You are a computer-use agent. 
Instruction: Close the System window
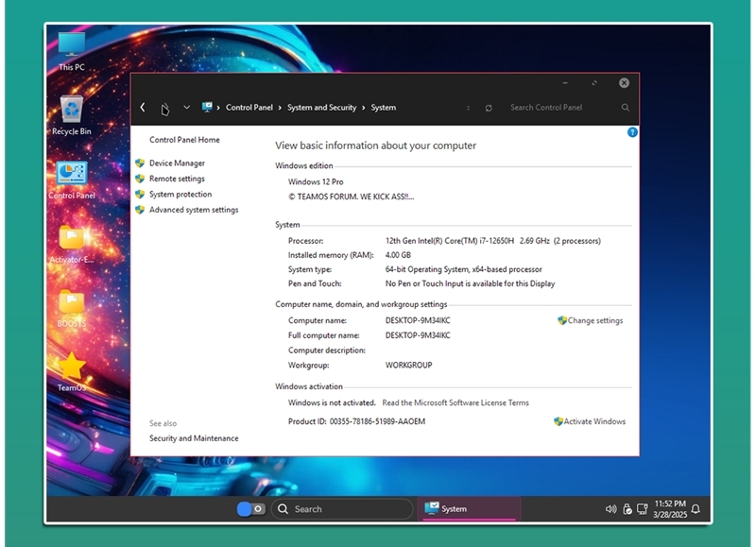tap(624, 83)
